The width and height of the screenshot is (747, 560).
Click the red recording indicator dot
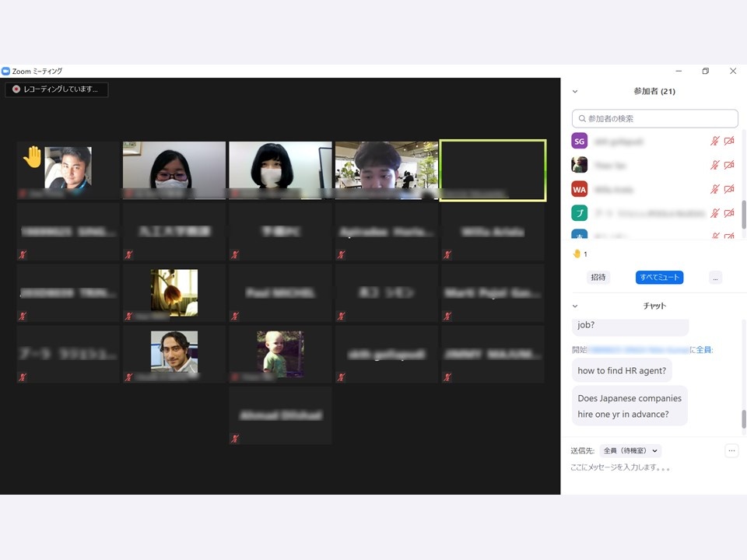coord(16,89)
